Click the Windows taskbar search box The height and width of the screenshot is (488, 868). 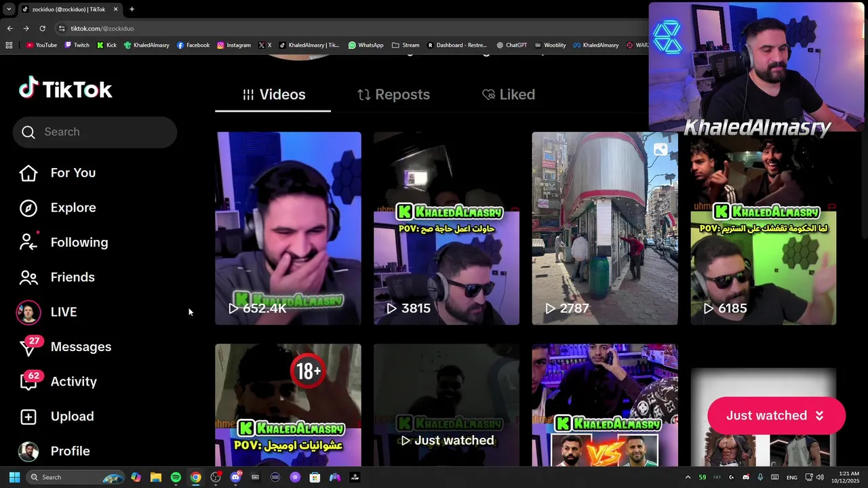[x=75, y=477]
